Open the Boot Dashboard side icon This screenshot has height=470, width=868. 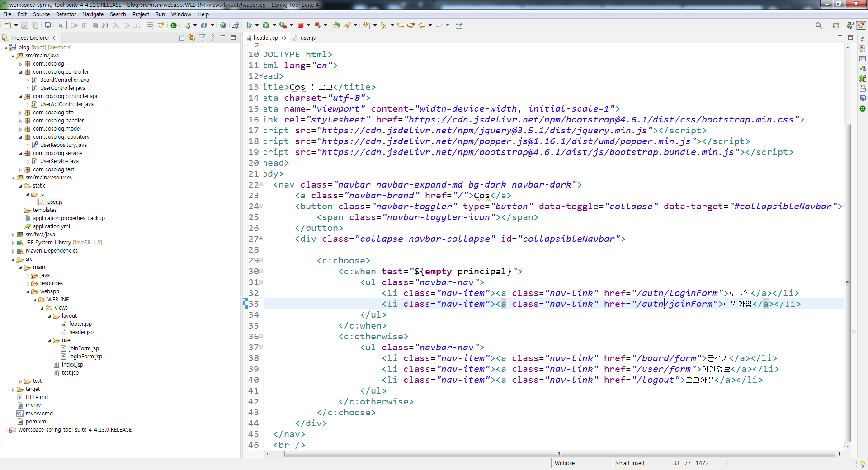coord(863,108)
